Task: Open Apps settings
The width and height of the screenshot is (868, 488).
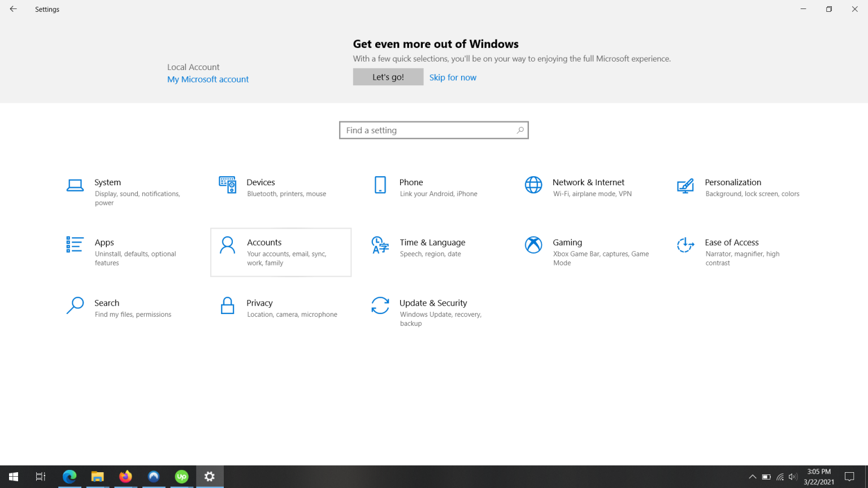Action: 127,252
